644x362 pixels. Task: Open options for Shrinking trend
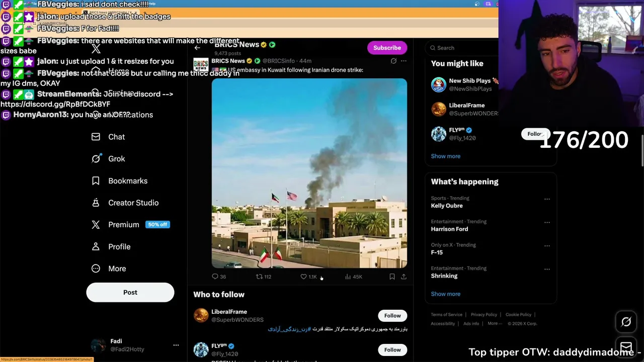click(547, 269)
